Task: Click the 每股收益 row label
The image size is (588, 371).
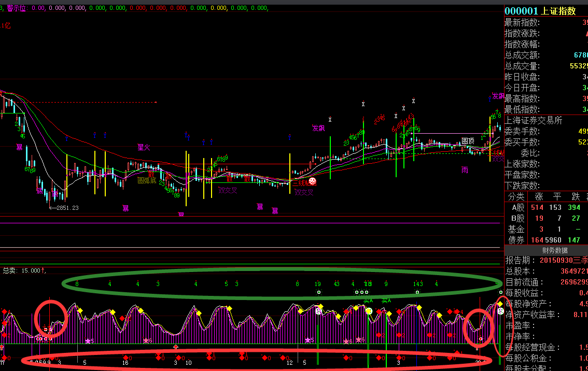Action: (x=525, y=293)
